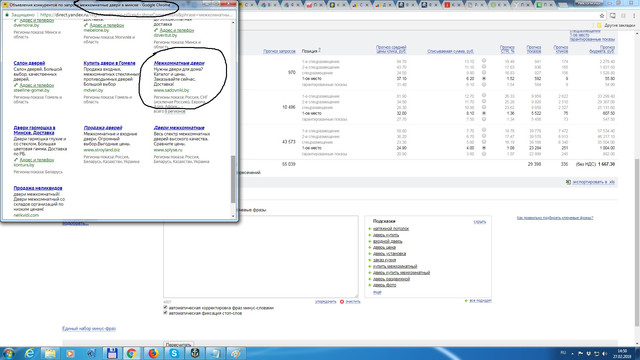Viewport: 640px width, 360px height.
Task: Open the 'Межкомнатные двери' ad title in popup
Action: tap(179, 63)
